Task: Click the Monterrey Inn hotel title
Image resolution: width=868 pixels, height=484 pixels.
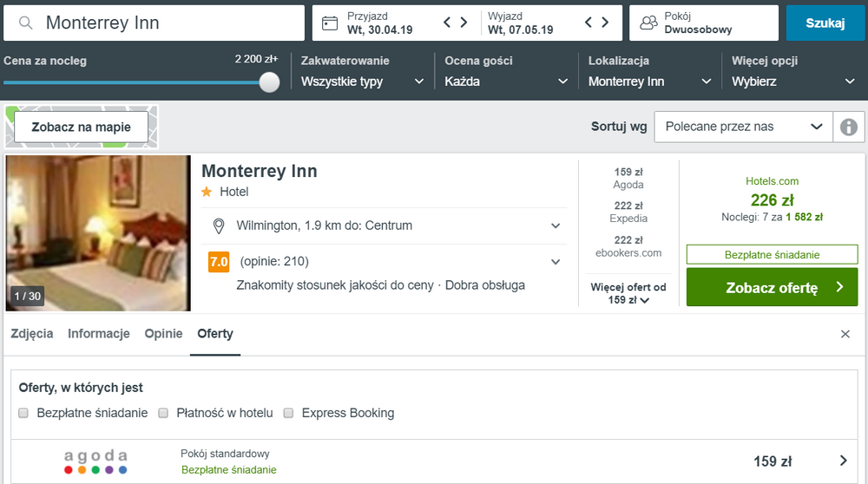Action: [259, 171]
